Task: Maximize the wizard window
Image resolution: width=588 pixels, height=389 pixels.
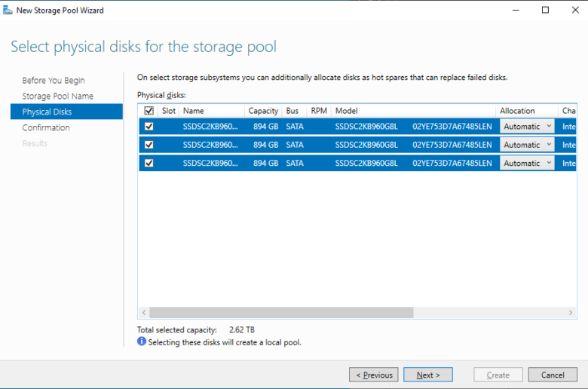Action: (545, 10)
